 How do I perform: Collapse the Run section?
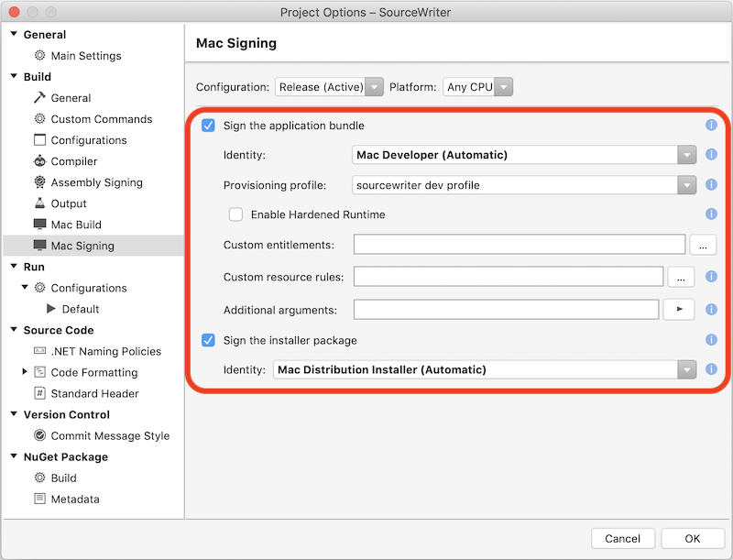[x=14, y=266]
